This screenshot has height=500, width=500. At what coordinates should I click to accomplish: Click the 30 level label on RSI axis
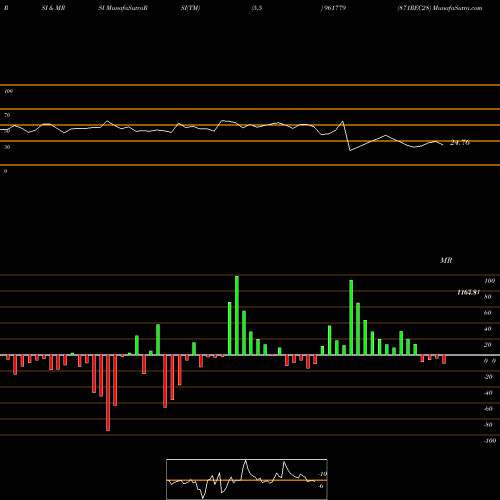pos(7,147)
